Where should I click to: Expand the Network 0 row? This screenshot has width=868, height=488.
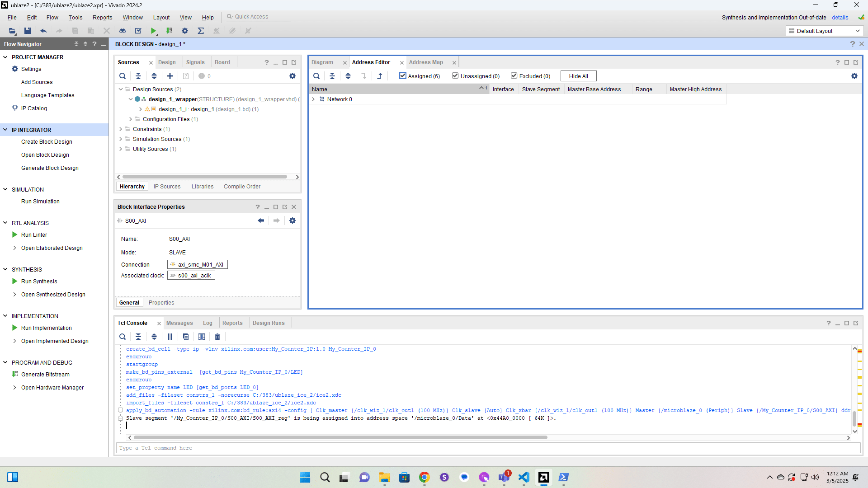click(313, 99)
